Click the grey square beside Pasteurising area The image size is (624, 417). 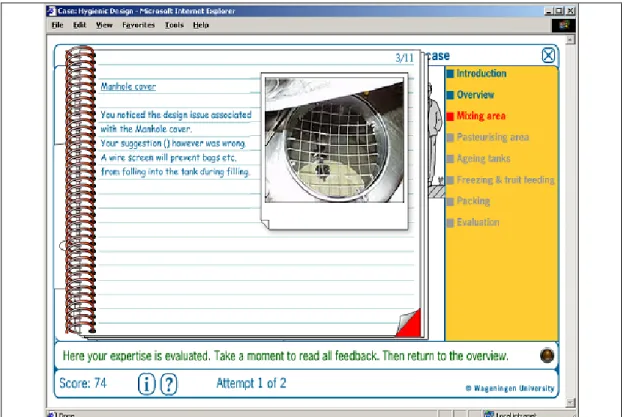(x=450, y=138)
